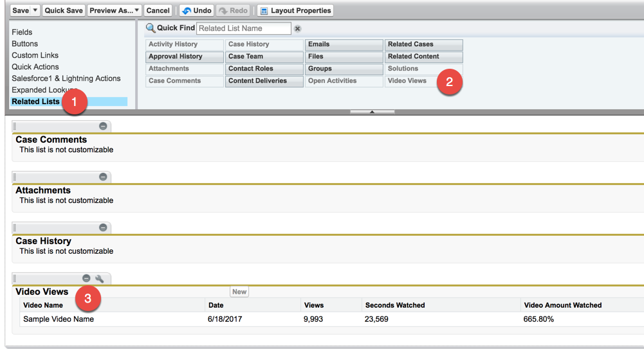Collapse the palette panel with arrow handle

click(372, 112)
